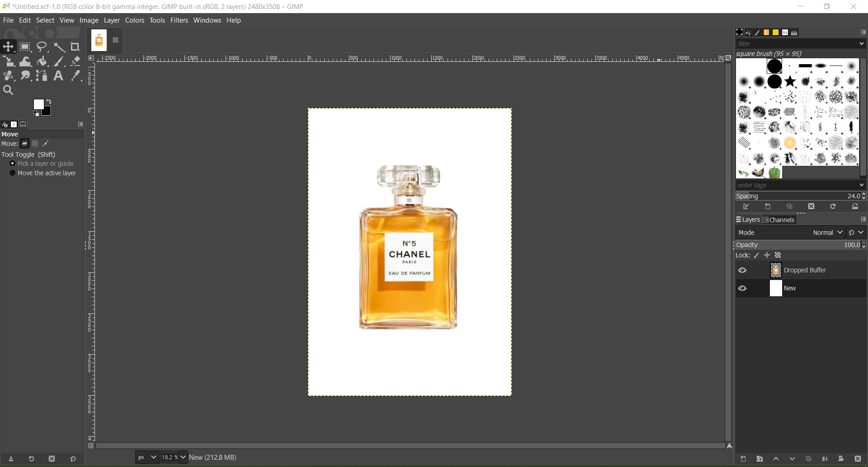The image size is (868, 467).
Task: Select the Free Select lasso tool
Action: 42,47
